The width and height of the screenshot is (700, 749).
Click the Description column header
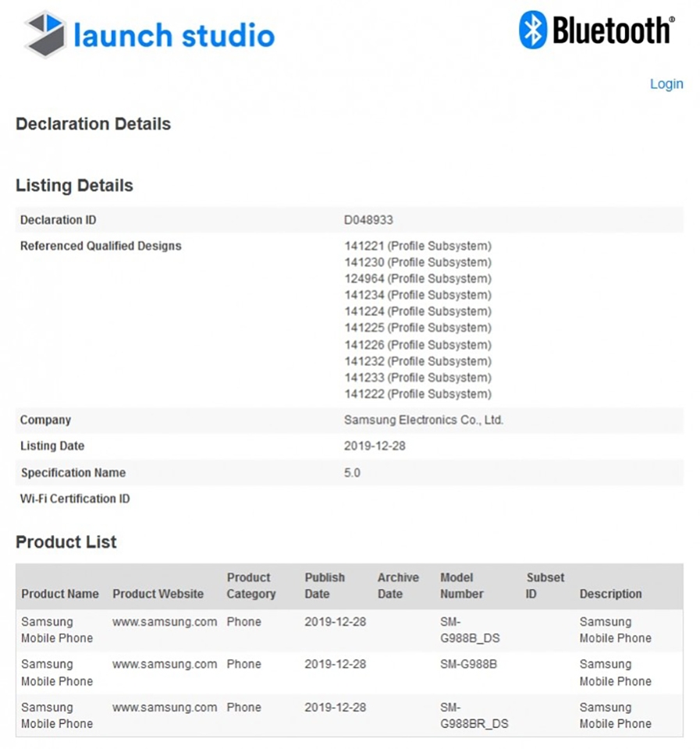pyautogui.click(x=611, y=594)
